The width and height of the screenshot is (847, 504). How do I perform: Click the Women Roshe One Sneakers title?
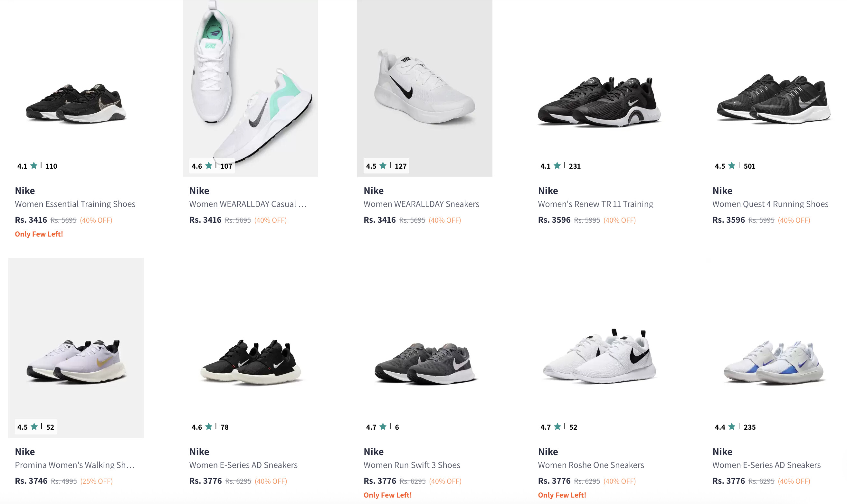(591, 465)
